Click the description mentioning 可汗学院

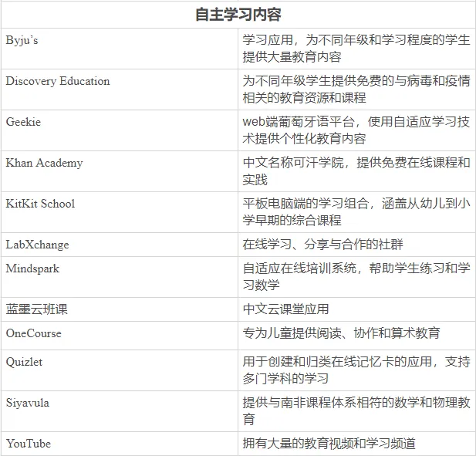pos(356,171)
